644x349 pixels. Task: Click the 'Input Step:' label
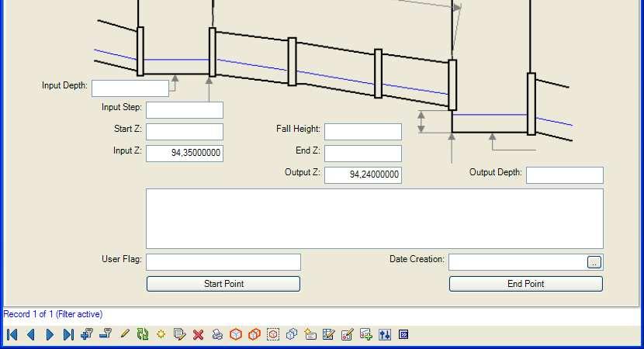(x=122, y=107)
